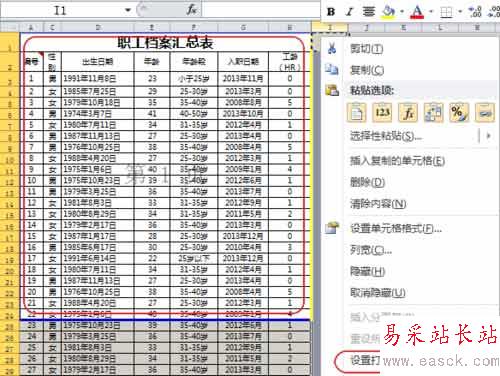Click the borders icon in mini toolbar

446,12
